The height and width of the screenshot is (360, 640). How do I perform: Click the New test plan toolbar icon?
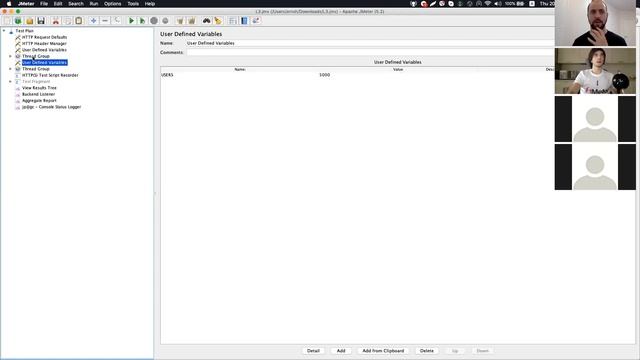7,21
